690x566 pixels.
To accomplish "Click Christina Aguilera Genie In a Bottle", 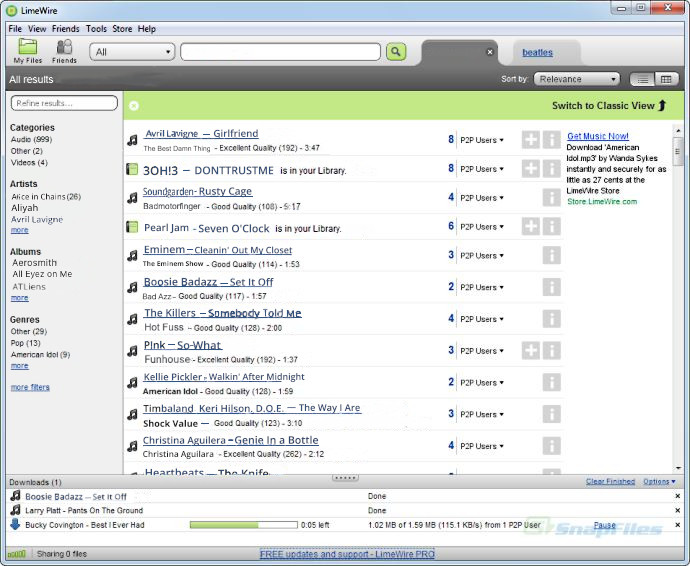I will coord(230,440).
